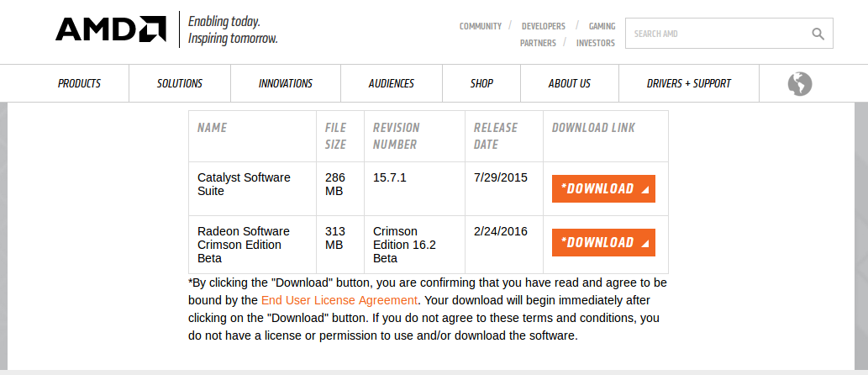Open the About Us menu
This screenshot has width=868, height=375.
(x=569, y=83)
